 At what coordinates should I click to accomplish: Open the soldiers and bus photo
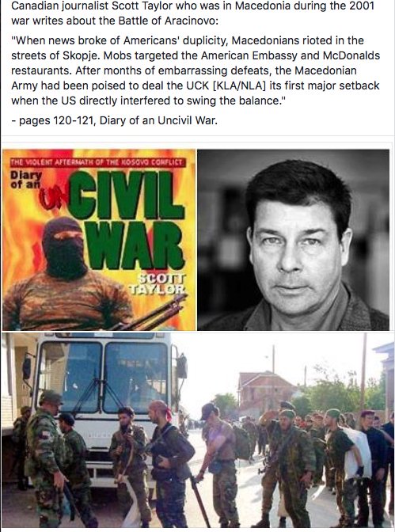[x=198, y=430]
